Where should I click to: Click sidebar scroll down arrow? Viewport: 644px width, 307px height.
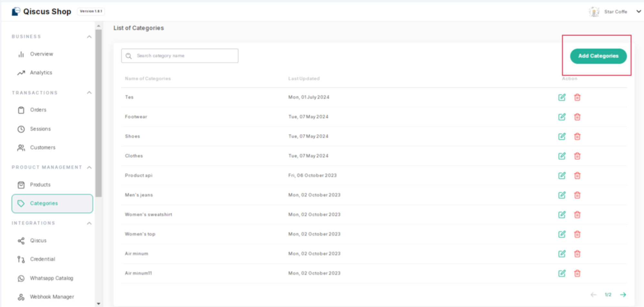point(99,303)
